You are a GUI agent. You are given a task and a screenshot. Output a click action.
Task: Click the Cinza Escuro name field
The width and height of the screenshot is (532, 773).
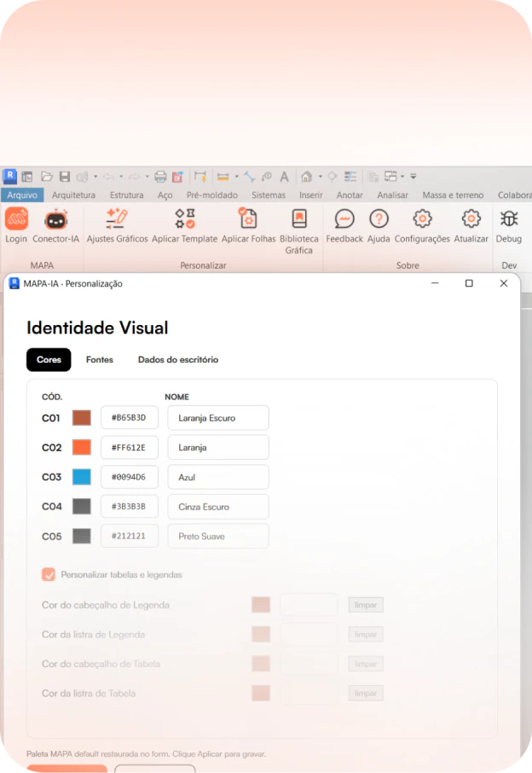[x=218, y=506]
